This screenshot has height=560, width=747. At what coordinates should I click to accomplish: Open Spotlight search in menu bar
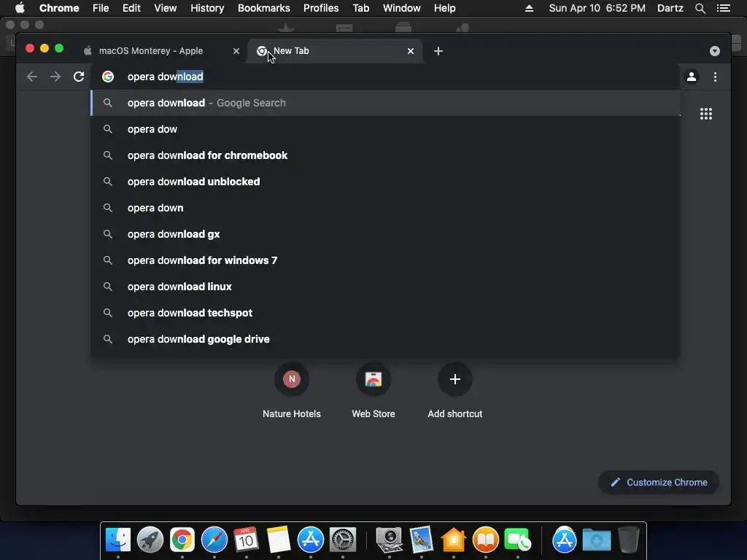click(x=700, y=8)
